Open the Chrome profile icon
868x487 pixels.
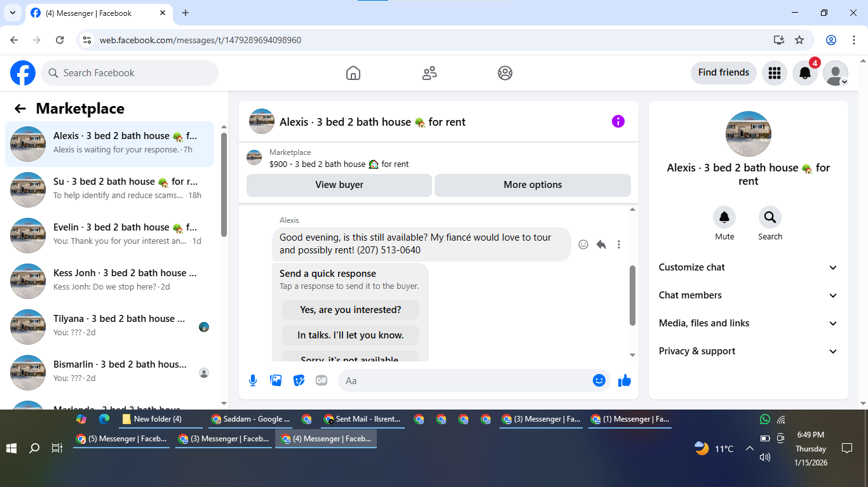831,40
